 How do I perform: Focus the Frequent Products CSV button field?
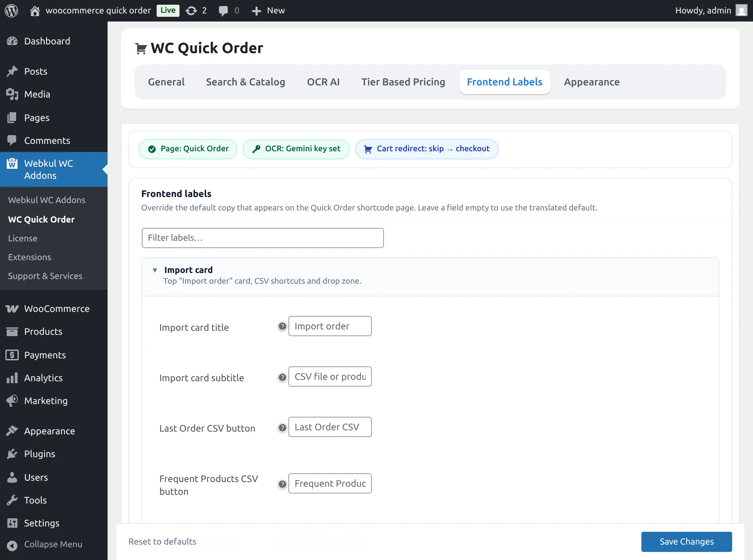coord(330,483)
